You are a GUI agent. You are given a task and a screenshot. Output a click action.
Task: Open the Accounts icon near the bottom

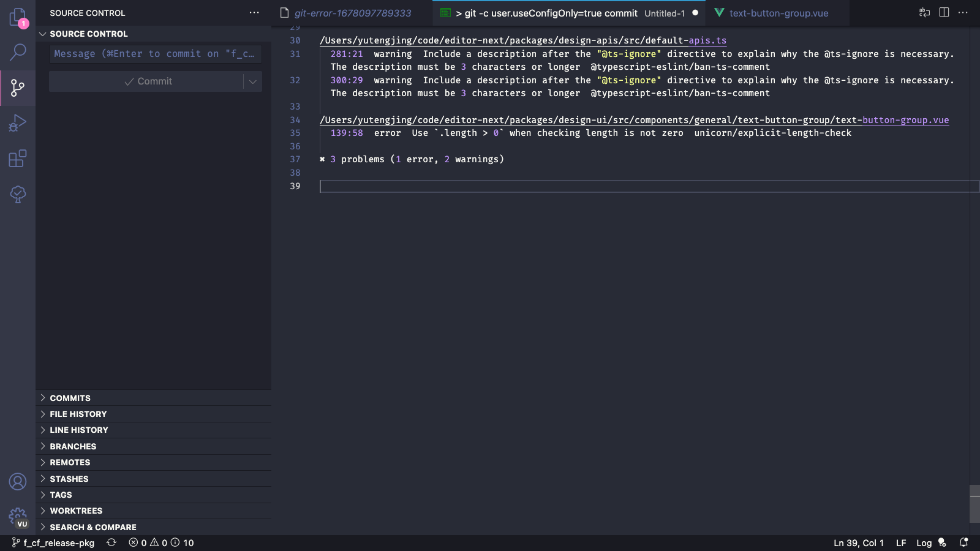18,482
